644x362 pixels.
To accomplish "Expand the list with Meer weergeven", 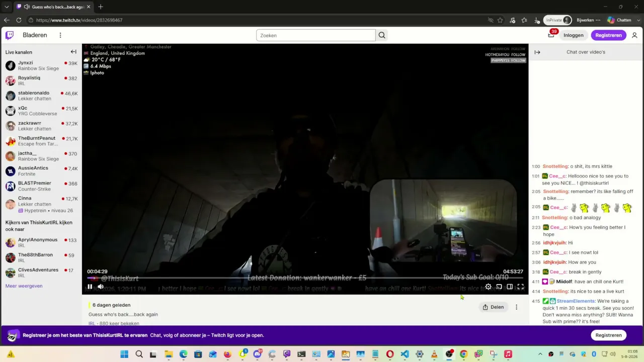I will (x=24, y=286).
